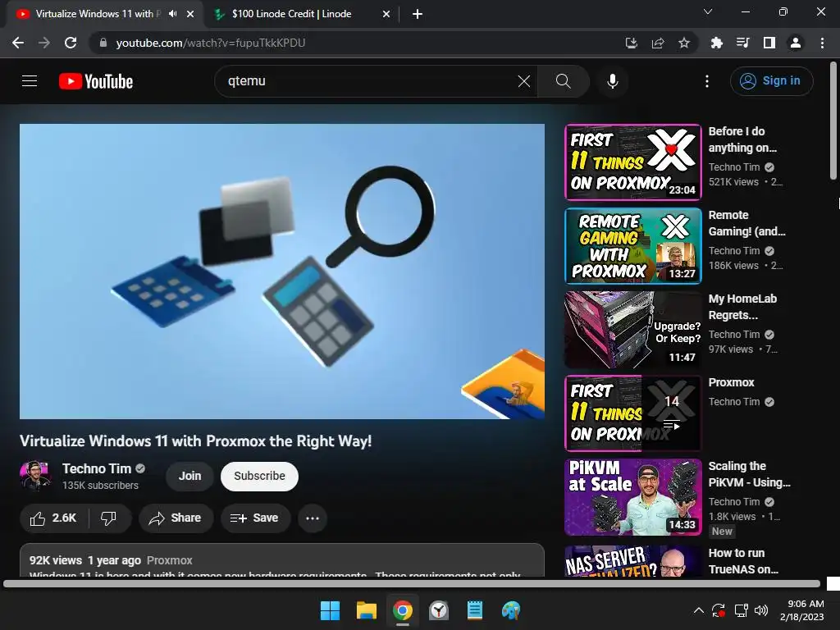Reload the YouTube page
Screen dimensions: 840x630
coord(71,43)
